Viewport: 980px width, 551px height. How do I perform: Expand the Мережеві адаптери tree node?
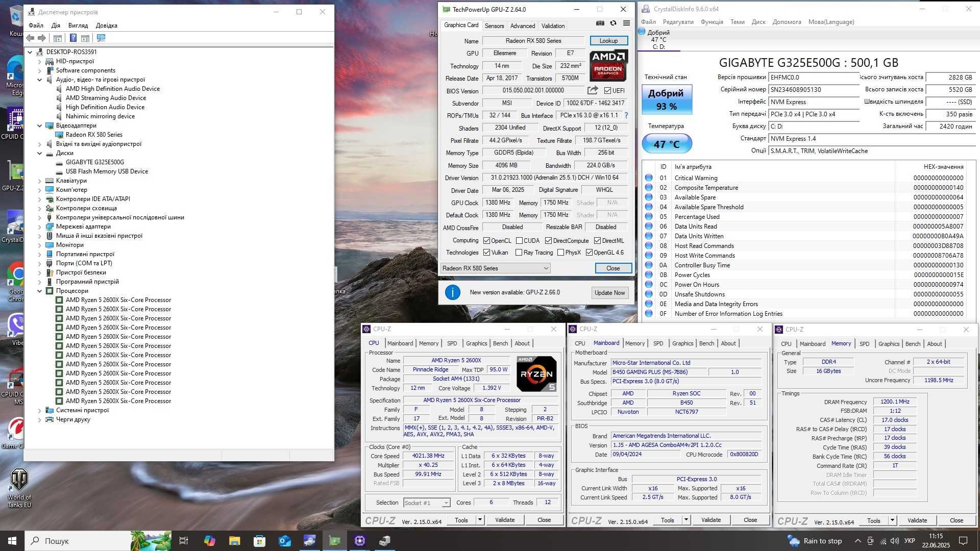(x=40, y=227)
